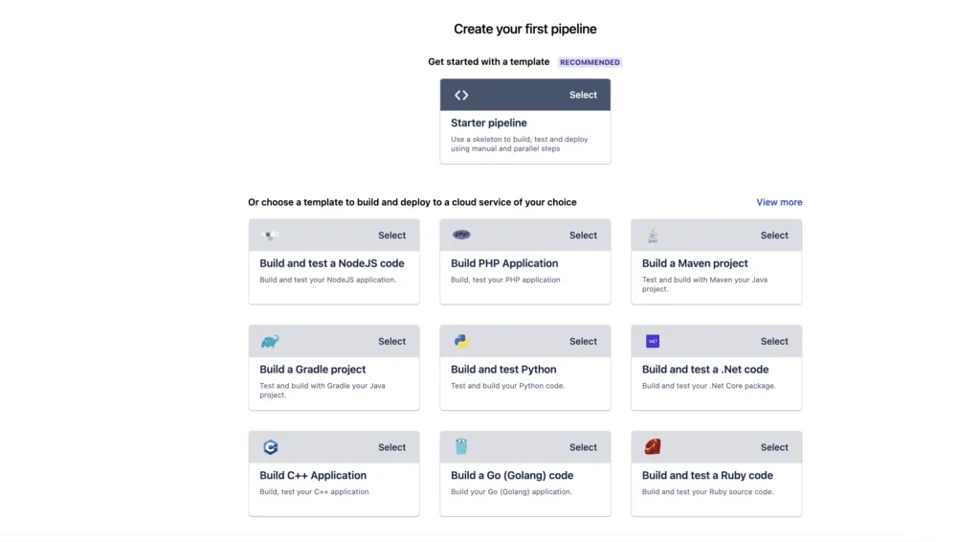Click the .NET logo icon
Screen dimensions: 980x542
click(x=653, y=341)
